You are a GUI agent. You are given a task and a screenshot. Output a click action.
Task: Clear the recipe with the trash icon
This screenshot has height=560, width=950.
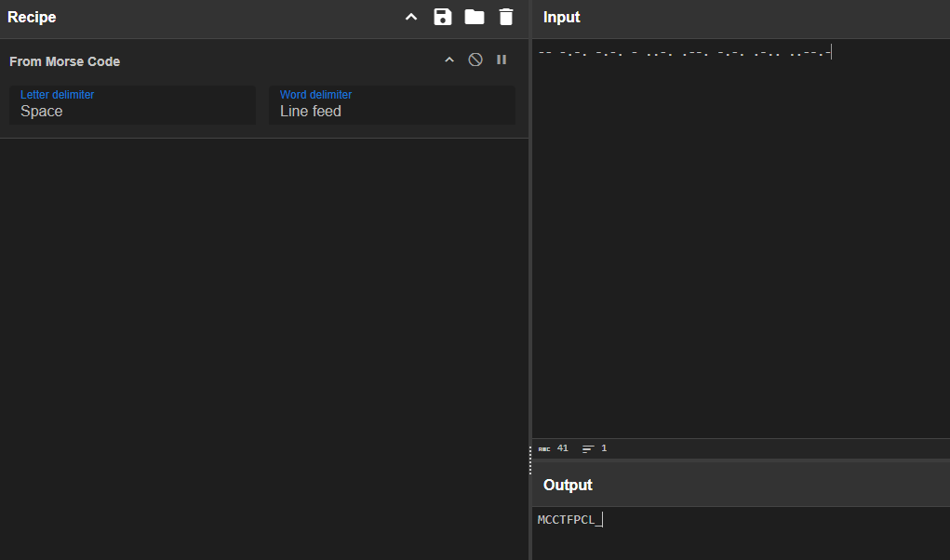click(505, 17)
